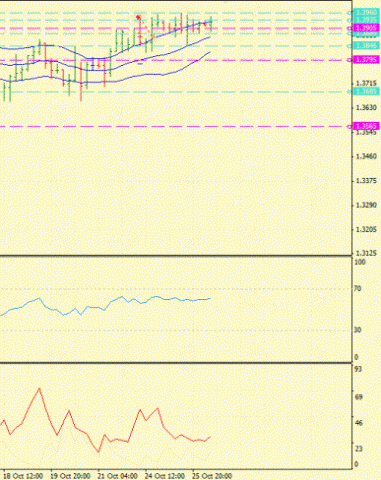381x480 pixels.
Task: Select the magenta 1.3565 price level label
Action: [366, 126]
